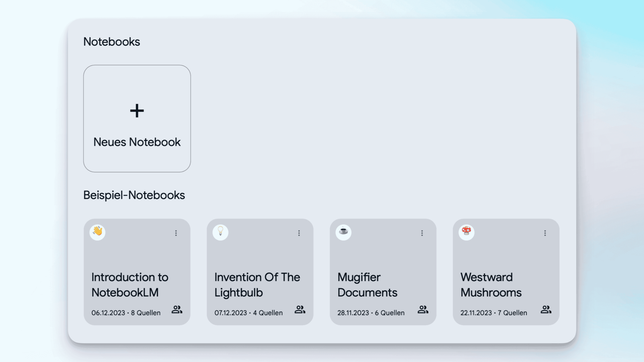Click the shared users icon on Westward Mushrooms

546,310
